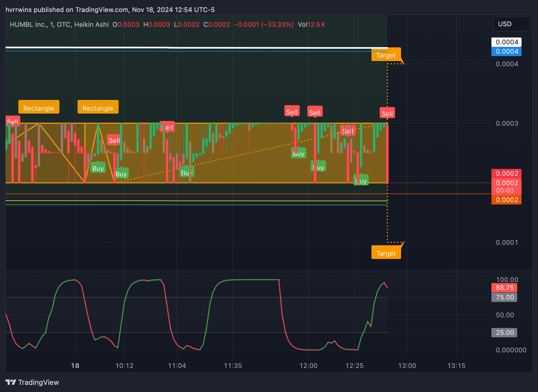Click the 'Buy' signal nearest 12:25

361,180
